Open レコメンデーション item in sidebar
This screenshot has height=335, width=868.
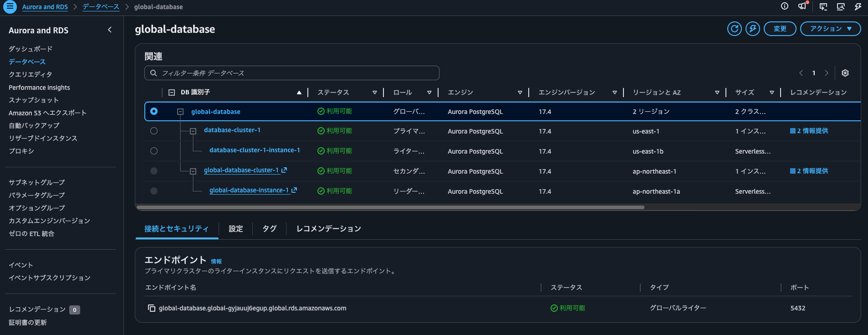pyautogui.click(x=37, y=309)
